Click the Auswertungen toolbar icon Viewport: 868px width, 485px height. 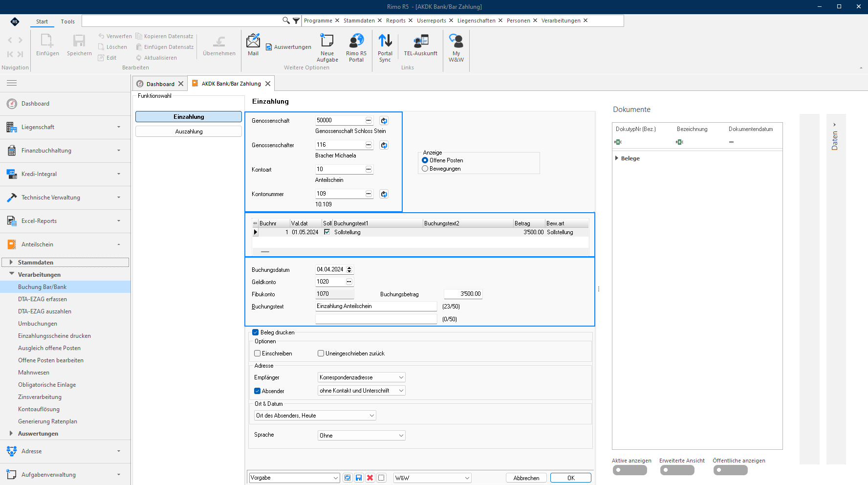(x=288, y=47)
